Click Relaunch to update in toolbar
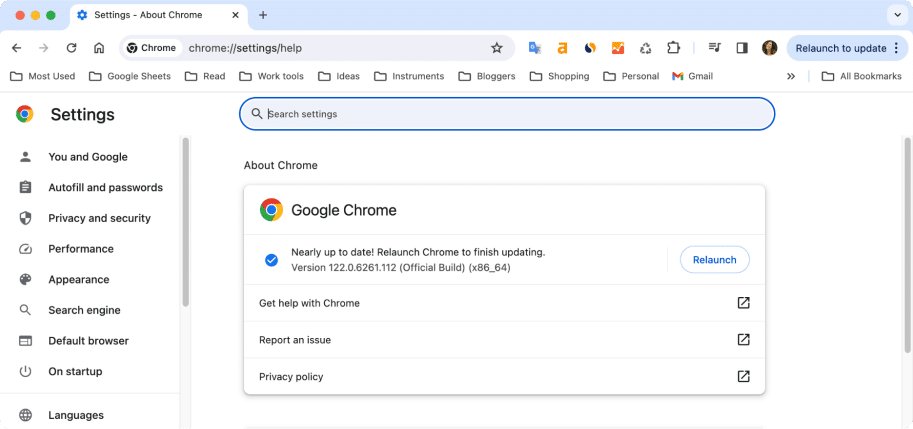 coord(847,48)
